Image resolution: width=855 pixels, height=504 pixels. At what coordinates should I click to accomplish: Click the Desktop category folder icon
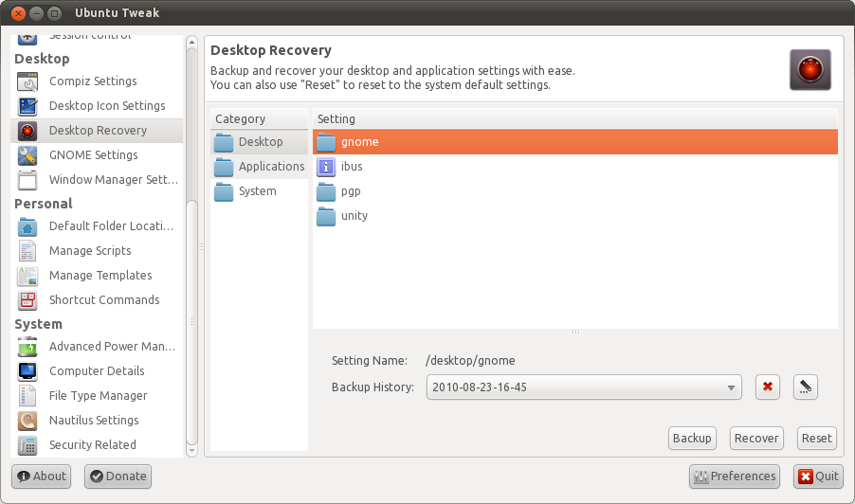click(x=224, y=142)
